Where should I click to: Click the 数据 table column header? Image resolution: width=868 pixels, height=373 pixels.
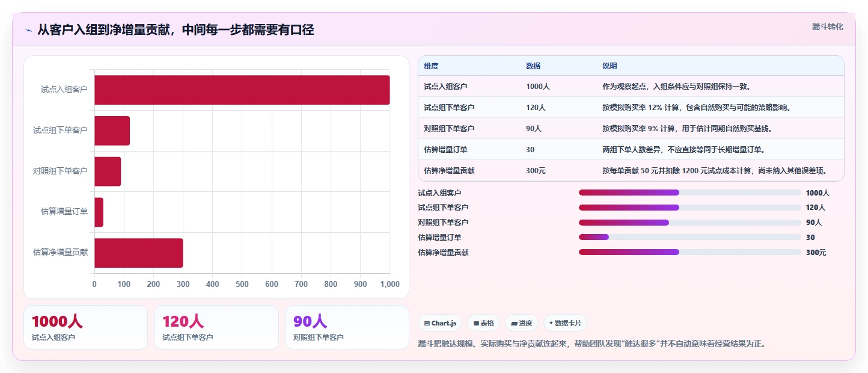click(533, 66)
